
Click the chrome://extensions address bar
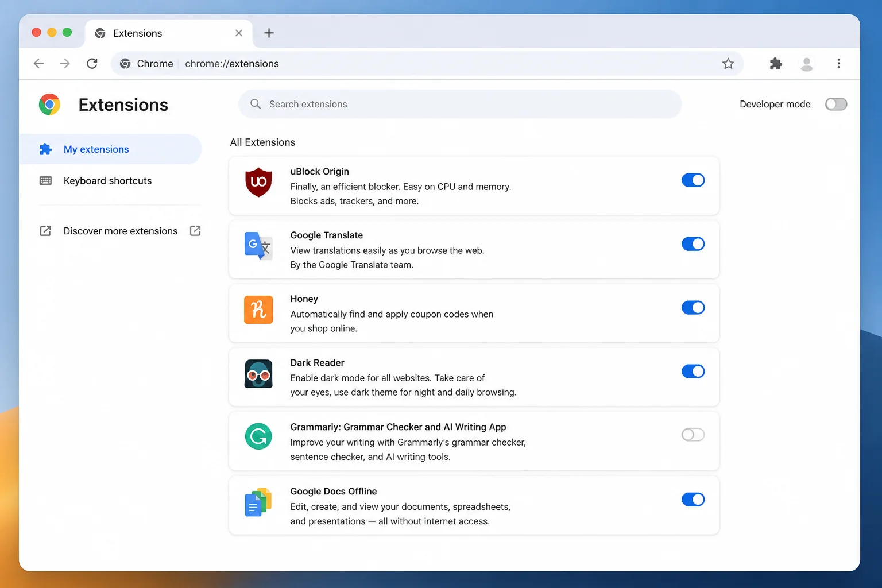[427, 64]
